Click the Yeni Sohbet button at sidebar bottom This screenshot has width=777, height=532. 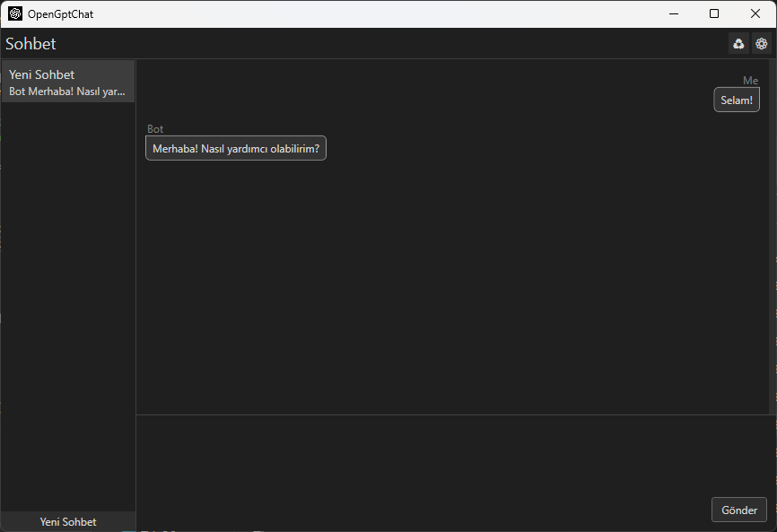[68, 521]
